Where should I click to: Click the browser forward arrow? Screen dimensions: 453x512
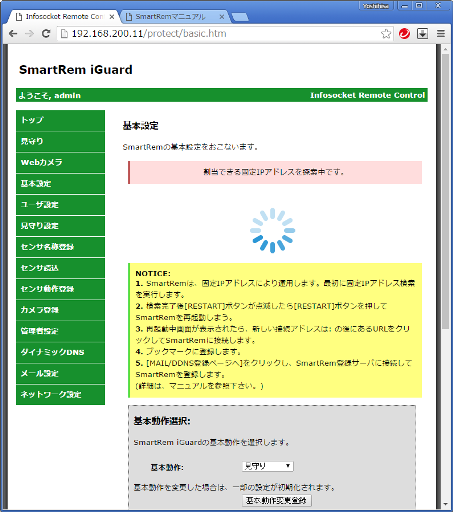pos(29,34)
